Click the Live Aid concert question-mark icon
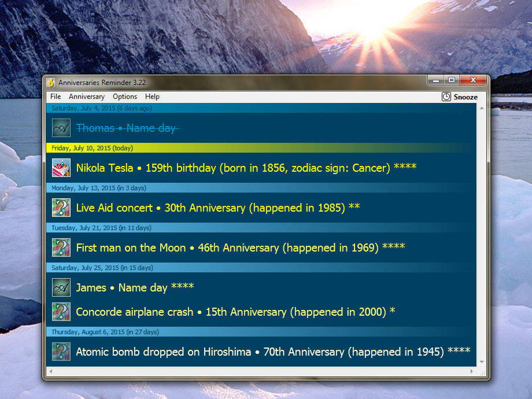Image resolution: width=532 pixels, height=399 pixels. point(61,208)
